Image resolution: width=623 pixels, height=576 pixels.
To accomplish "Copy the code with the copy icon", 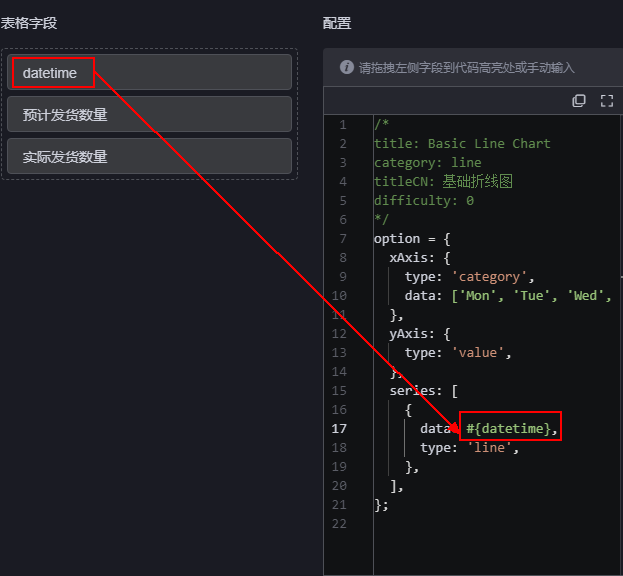I will tap(578, 101).
